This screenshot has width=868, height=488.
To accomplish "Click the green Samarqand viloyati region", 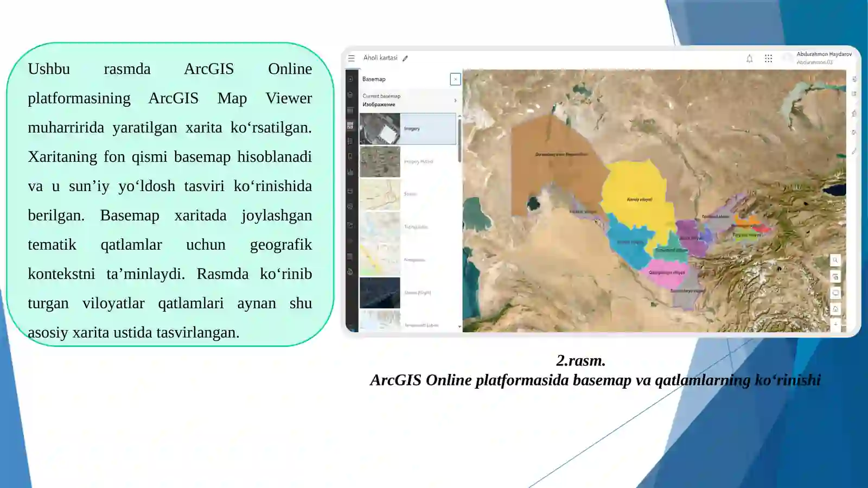I will click(x=673, y=249).
